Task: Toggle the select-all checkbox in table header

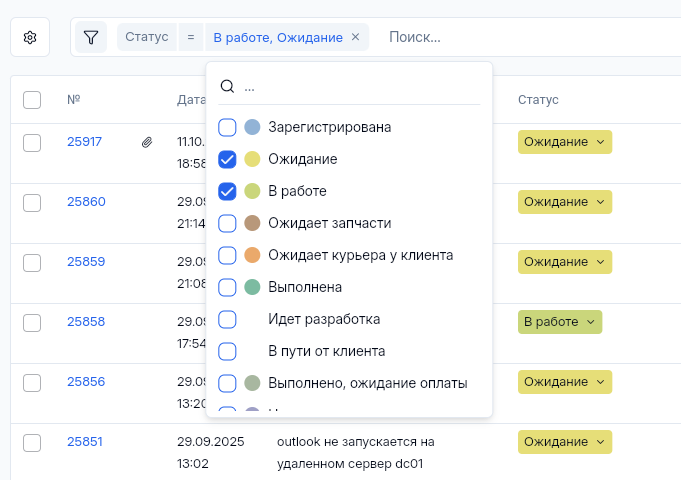Action: click(32, 100)
